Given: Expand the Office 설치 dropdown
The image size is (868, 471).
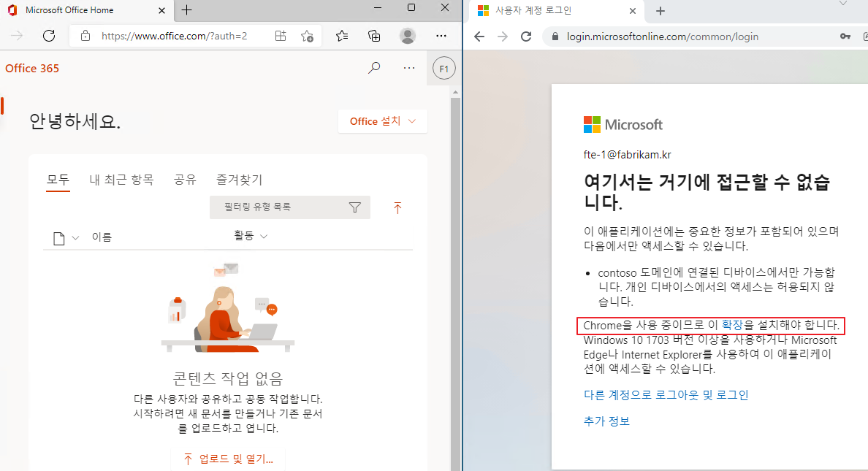Looking at the screenshot, I should (383, 121).
